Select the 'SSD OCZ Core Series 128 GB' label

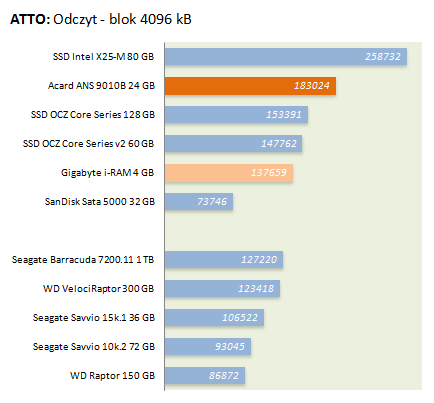[93, 115]
